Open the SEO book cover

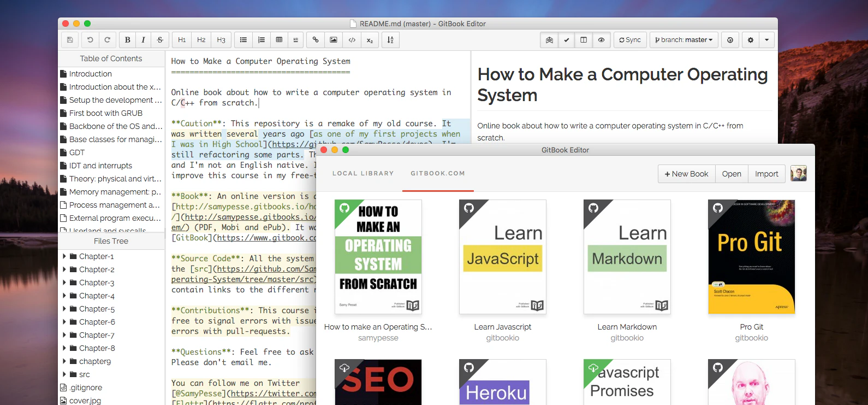pyautogui.click(x=378, y=382)
